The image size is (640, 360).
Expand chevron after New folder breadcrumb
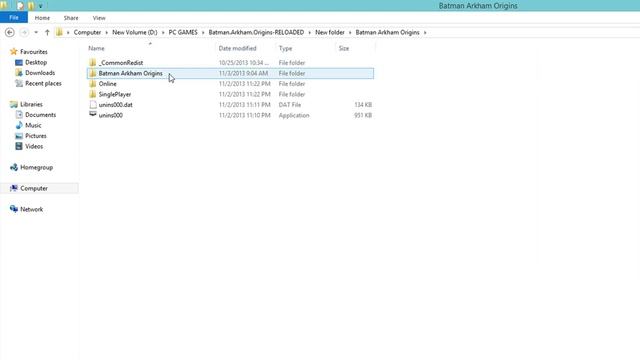(350, 32)
